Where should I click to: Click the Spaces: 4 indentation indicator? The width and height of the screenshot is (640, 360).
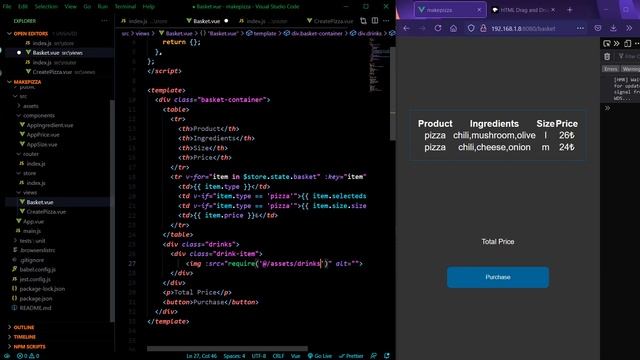(x=234, y=356)
